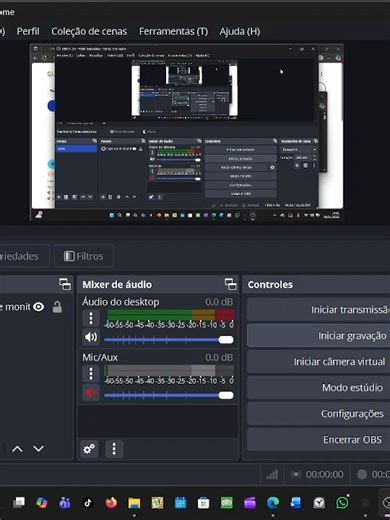Screen dimensions: 390x520
Task: Open File Explorer from the taskbar
Action: pos(134,503)
